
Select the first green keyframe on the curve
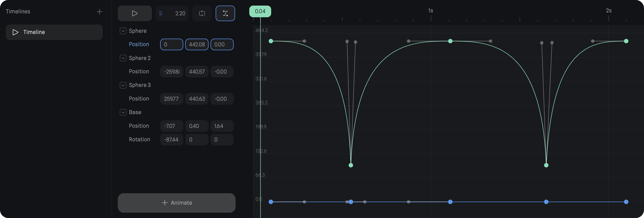pos(271,41)
